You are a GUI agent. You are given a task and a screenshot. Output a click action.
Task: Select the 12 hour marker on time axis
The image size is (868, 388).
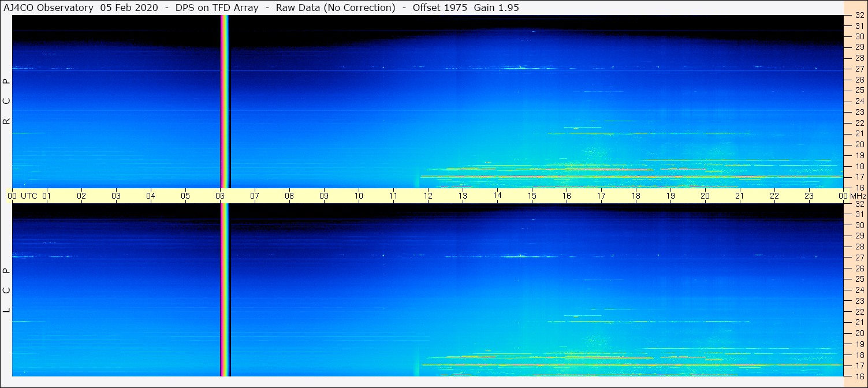pos(428,196)
